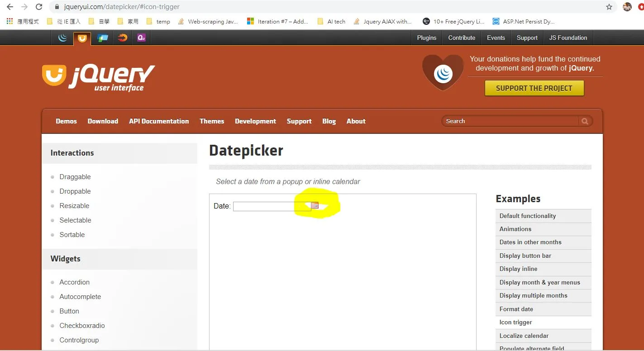This screenshot has height=351, width=644.
Task: Open the Sizzle project icon
Action: click(122, 38)
